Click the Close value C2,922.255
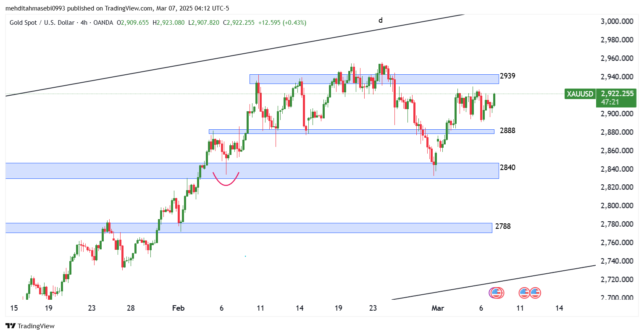Viewport: 644px width, 335px height. coord(239,23)
